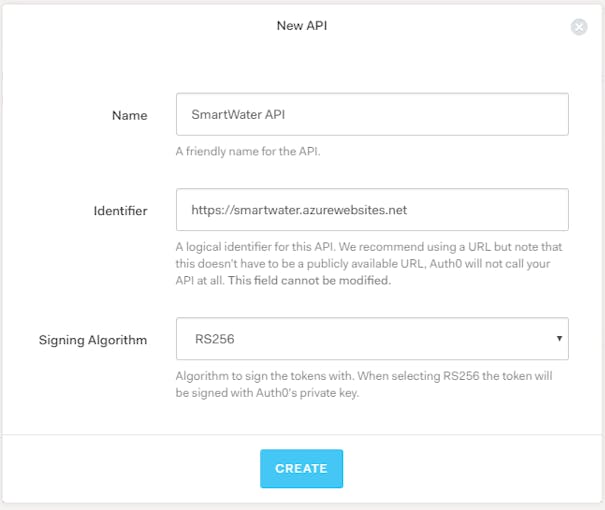Image resolution: width=605 pixels, height=510 pixels.
Task: Click the Signing Algorithm label
Action: pyautogui.click(x=93, y=340)
